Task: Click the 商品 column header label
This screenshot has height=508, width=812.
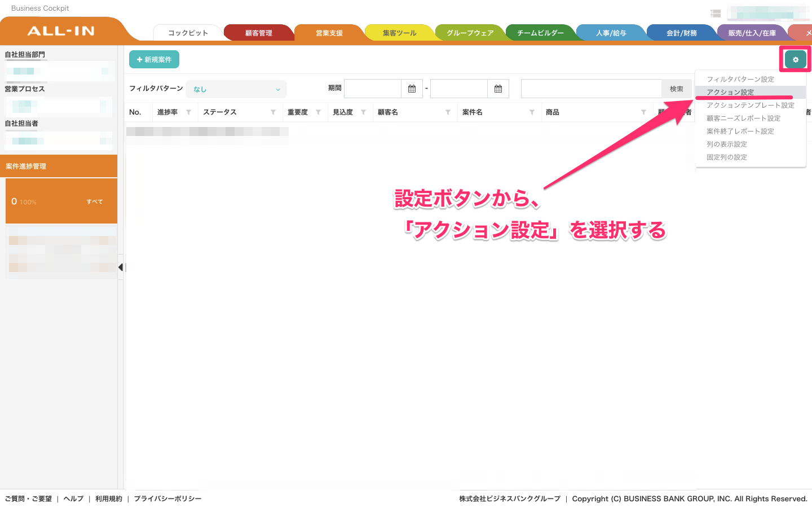Action: click(553, 112)
